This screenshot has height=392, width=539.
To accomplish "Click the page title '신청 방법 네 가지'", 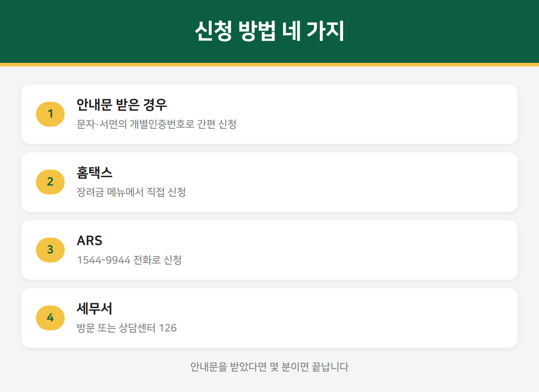I will [x=269, y=31].
